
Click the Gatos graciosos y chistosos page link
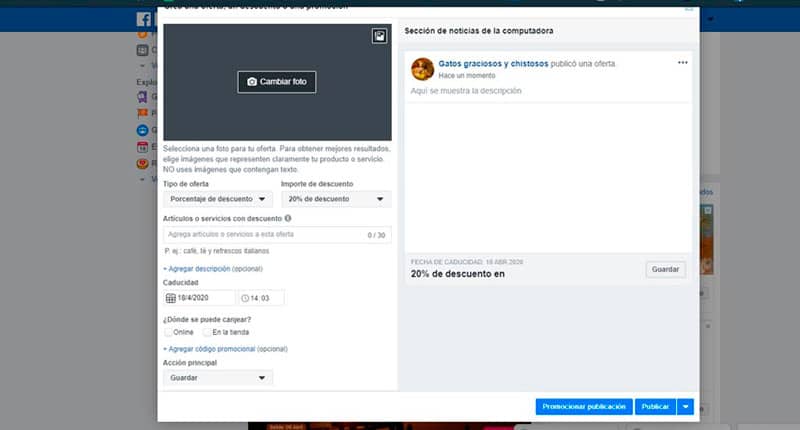tap(493, 64)
